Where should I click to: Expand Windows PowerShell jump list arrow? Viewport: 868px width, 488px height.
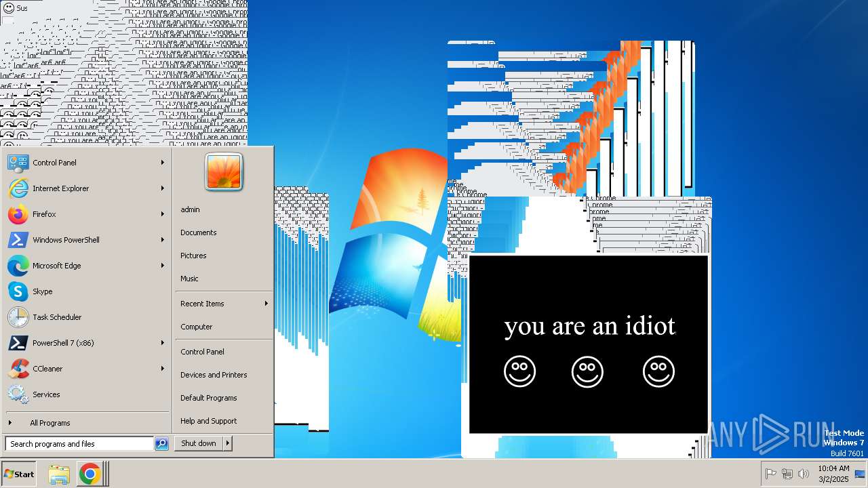[x=163, y=240]
